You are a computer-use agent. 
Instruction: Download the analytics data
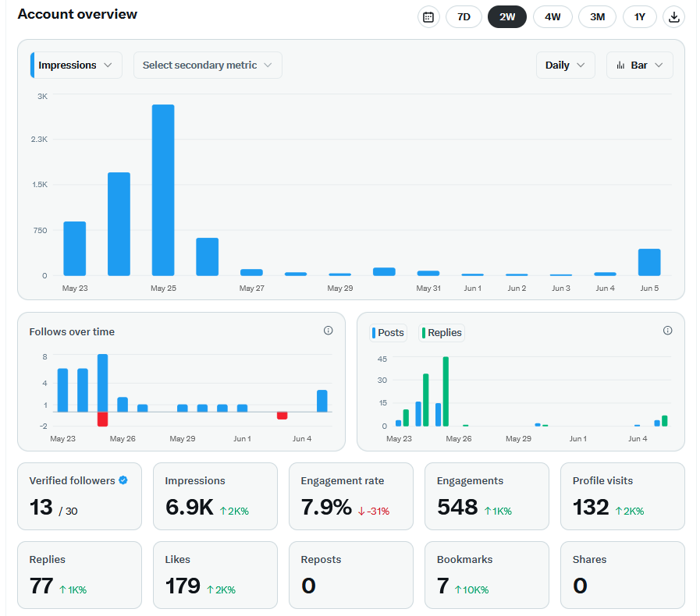(673, 17)
